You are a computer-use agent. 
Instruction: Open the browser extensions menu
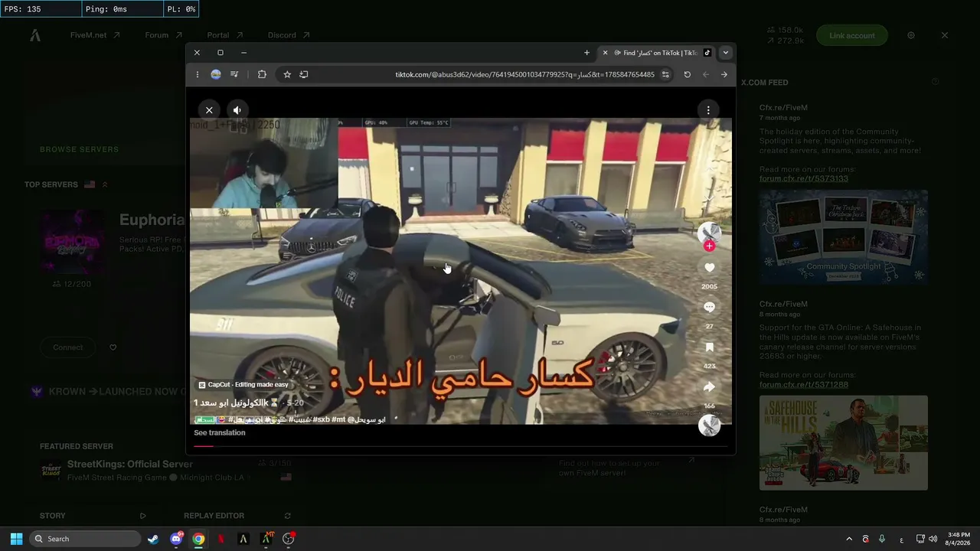coord(262,74)
